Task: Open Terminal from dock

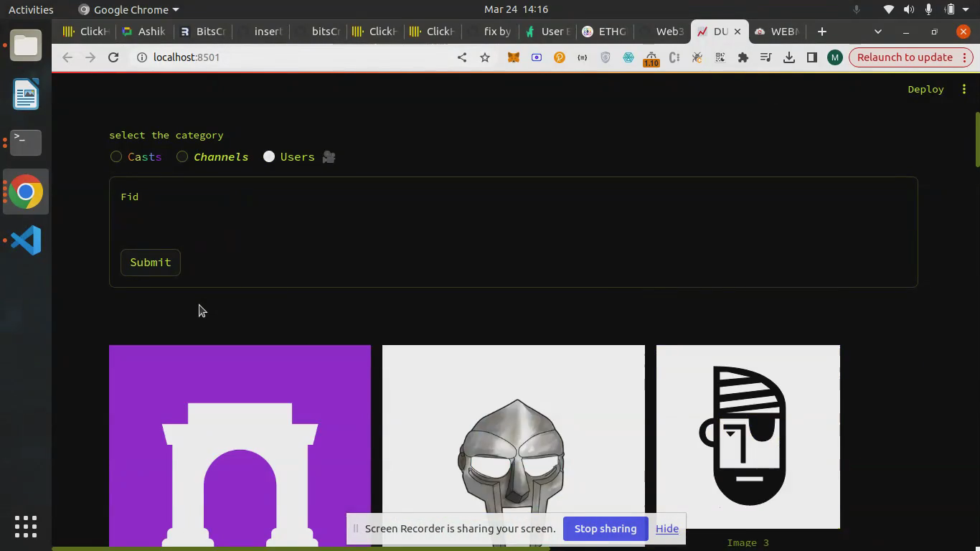Action: click(x=26, y=143)
